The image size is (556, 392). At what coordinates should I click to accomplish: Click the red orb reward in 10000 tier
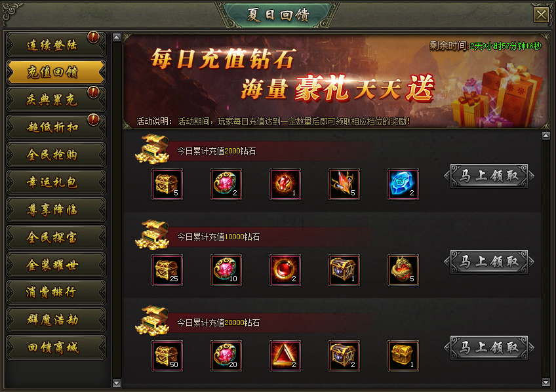click(x=285, y=269)
